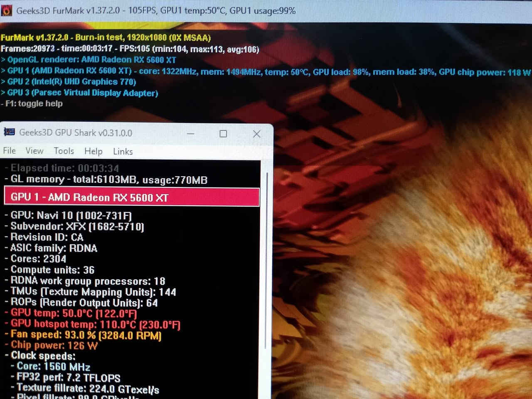
Task: Open the File menu
Action: click(9, 150)
